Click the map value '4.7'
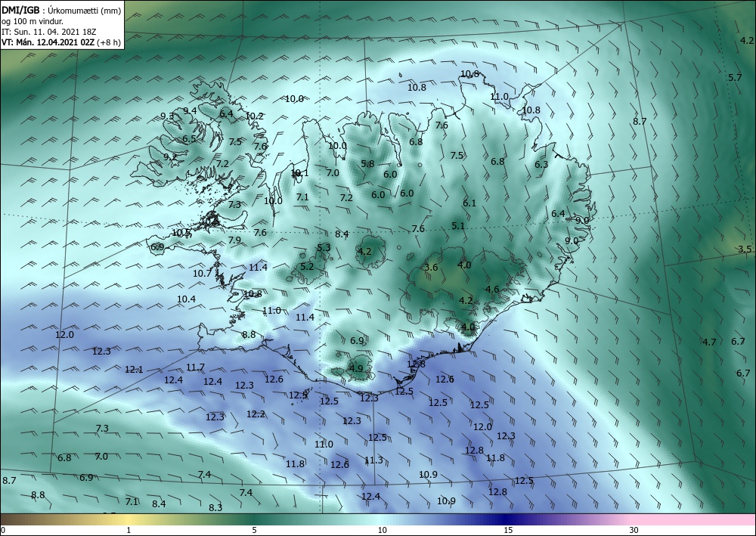Image resolution: width=756 pixels, height=536 pixels. [709, 342]
